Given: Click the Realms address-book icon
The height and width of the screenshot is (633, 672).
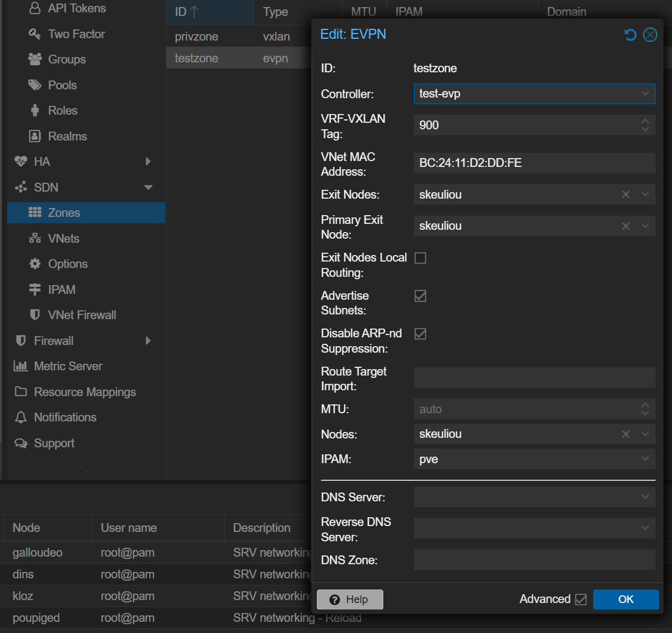Looking at the screenshot, I should click(x=35, y=136).
